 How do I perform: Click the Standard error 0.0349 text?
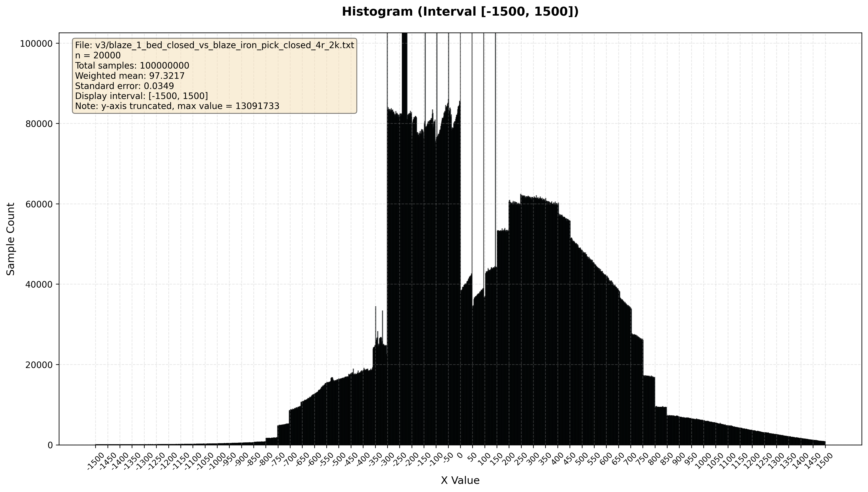(x=124, y=86)
